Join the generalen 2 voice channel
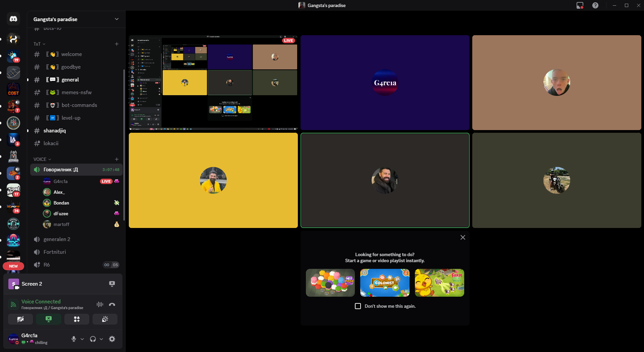The width and height of the screenshot is (644, 352). (x=76, y=239)
